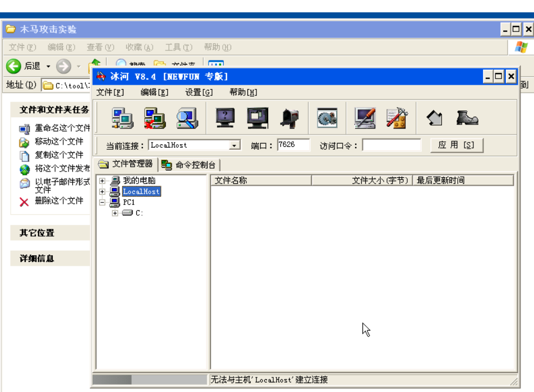Collapse the PC1 tree node
Viewport: 534px width, 392px height.
[102, 202]
